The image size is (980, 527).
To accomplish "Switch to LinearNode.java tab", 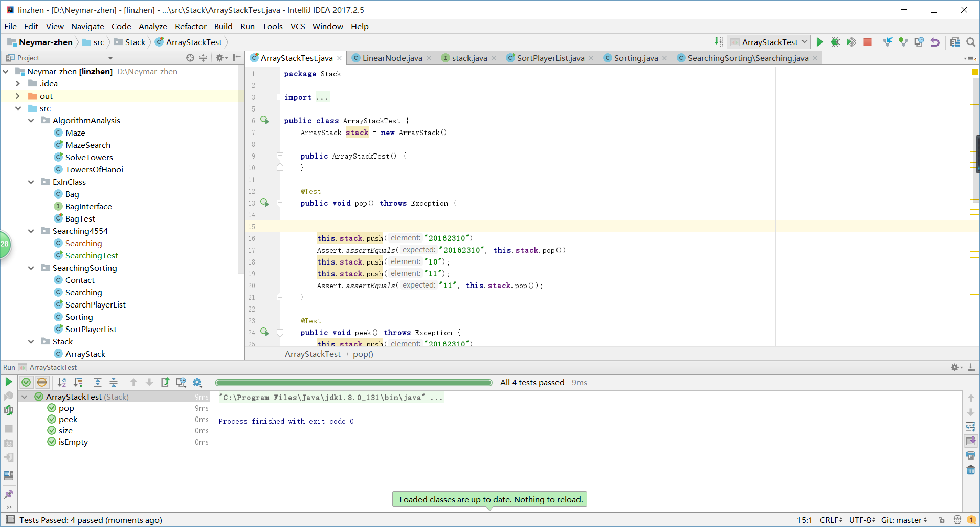I will tap(392, 58).
